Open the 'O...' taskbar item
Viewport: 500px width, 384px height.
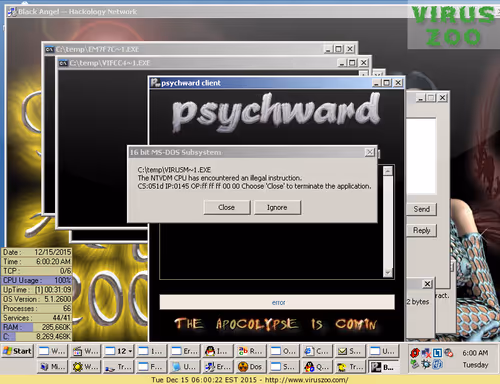tap(284, 351)
